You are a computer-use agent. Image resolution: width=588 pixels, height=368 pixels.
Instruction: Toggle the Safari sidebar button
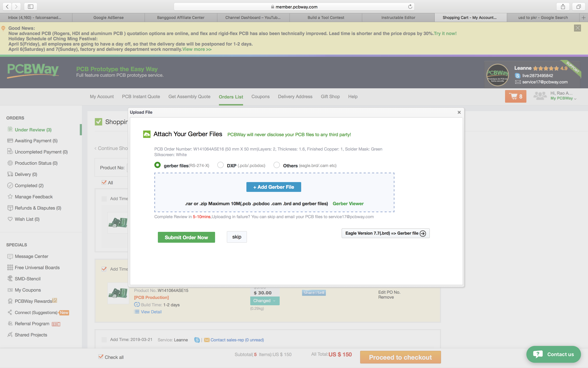pyautogui.click(x=31, y=7)
